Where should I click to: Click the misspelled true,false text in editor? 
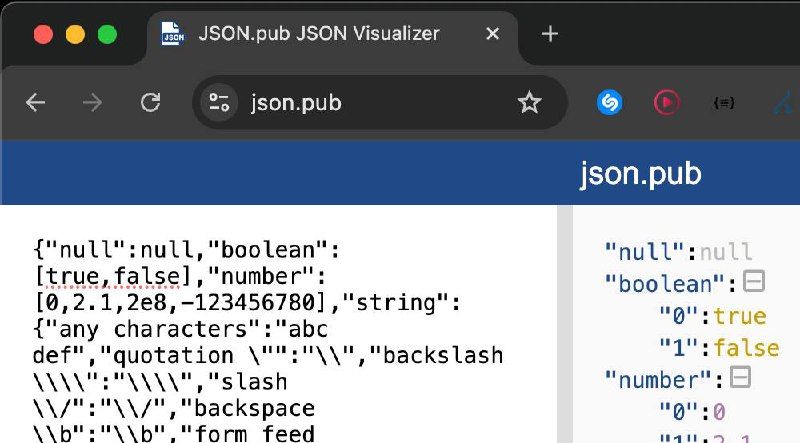pos(113,277)
